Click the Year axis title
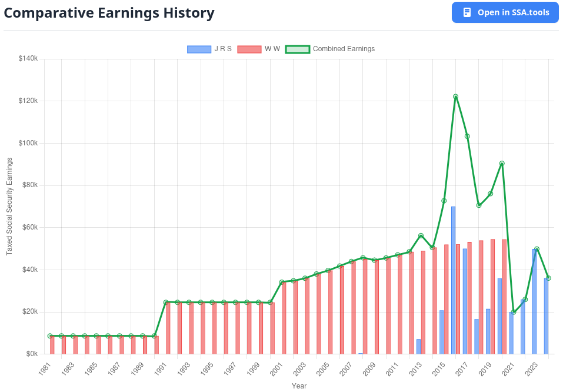The height and width of the screenshot is (392, 563). (x=299, y=386)
